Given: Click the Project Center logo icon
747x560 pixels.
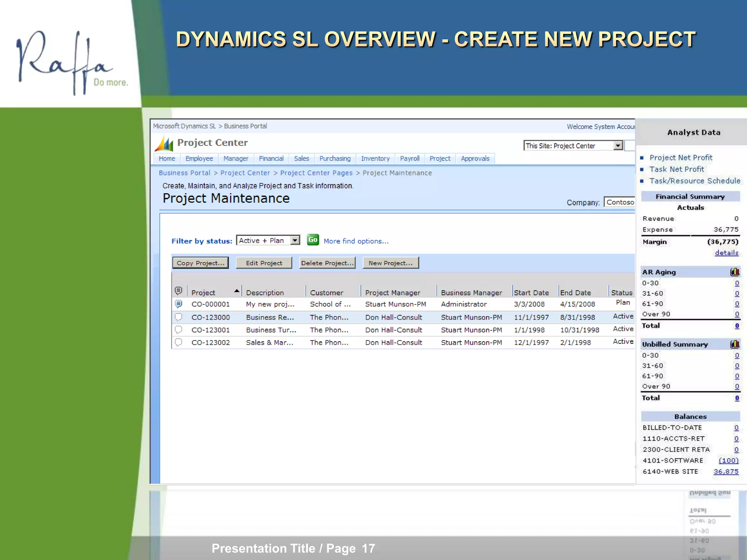Looking at the screenshot, I should 164,143.
